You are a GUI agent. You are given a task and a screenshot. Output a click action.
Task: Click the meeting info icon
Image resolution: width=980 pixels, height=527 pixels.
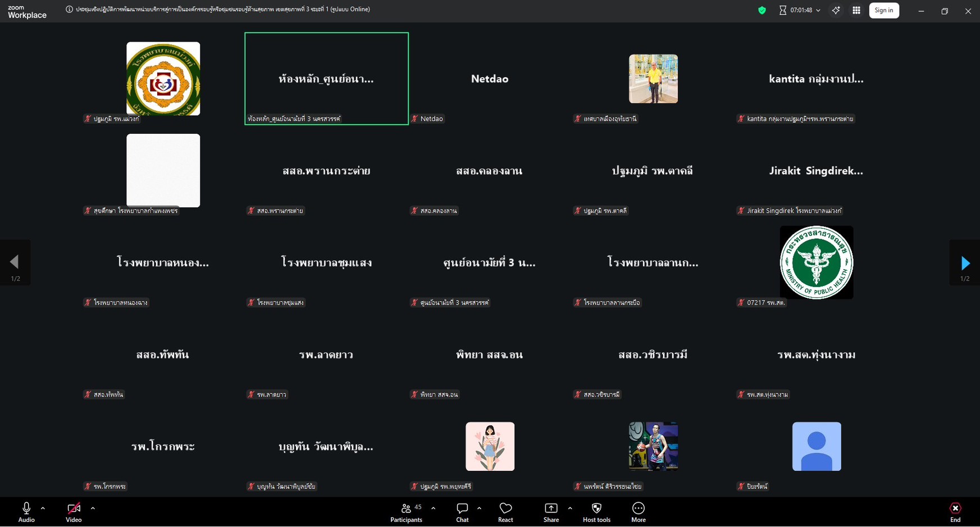(70, 9)
